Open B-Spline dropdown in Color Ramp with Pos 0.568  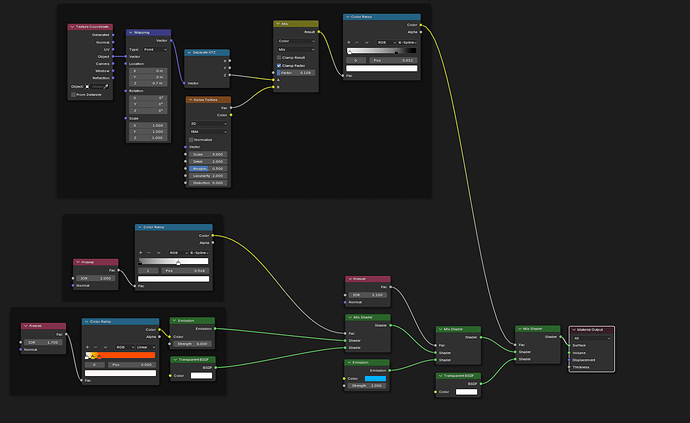199,253
